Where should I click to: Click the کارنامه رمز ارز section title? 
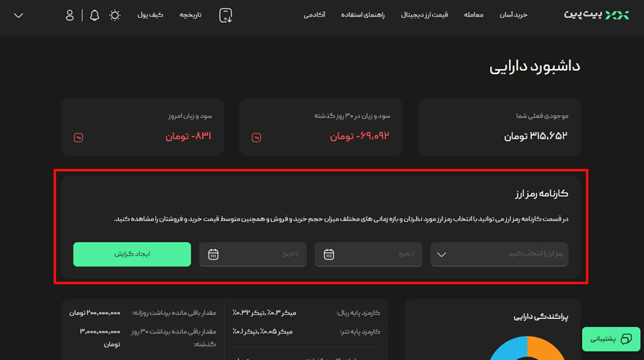click(542, 193)
